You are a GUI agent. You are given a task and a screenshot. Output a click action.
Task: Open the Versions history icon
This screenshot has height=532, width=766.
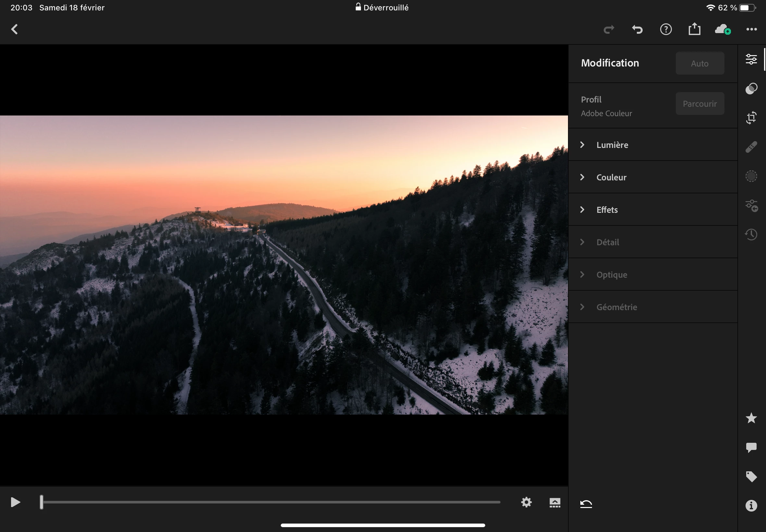coord(751,234)
